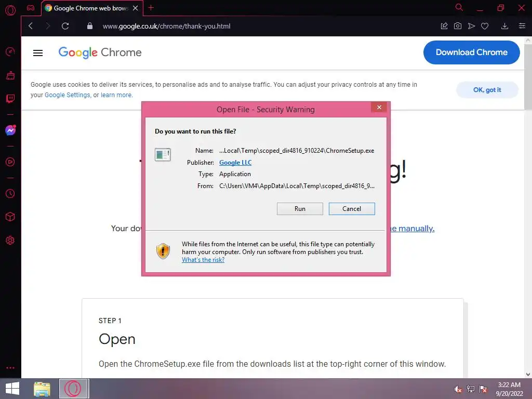Open the Twitch panel in sidebar
This screenshot has height=399, width=532.
click(10, 99)
